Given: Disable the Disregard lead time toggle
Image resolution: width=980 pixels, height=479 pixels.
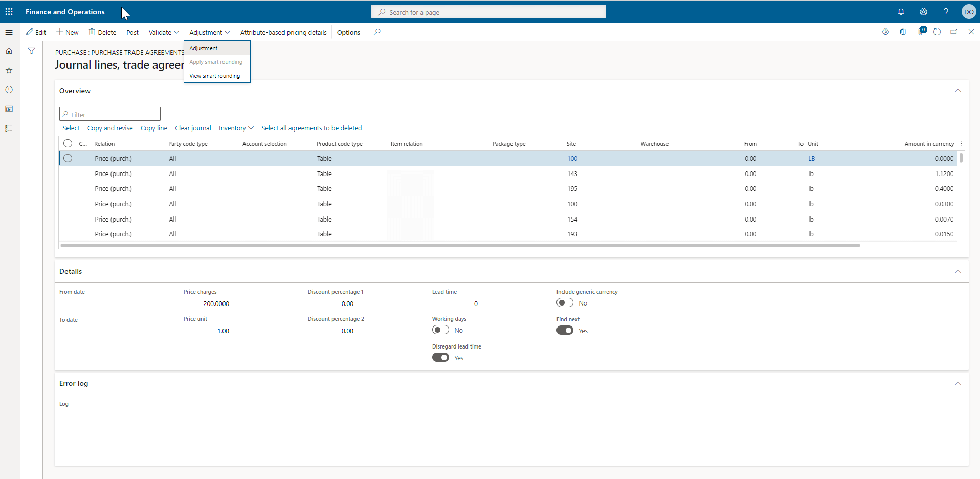Looking at the screenshot, I should click(440, 357).
